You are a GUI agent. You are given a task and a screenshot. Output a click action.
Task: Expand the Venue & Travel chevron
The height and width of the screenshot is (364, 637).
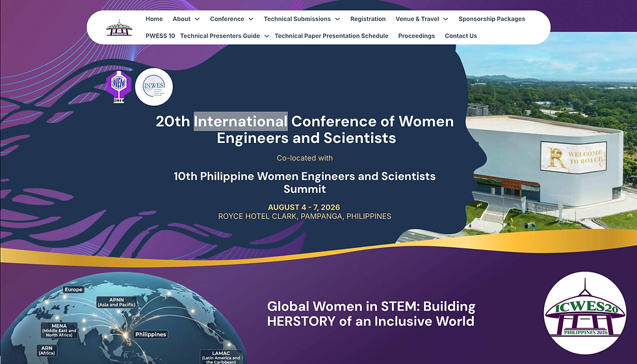coord(445,19)
